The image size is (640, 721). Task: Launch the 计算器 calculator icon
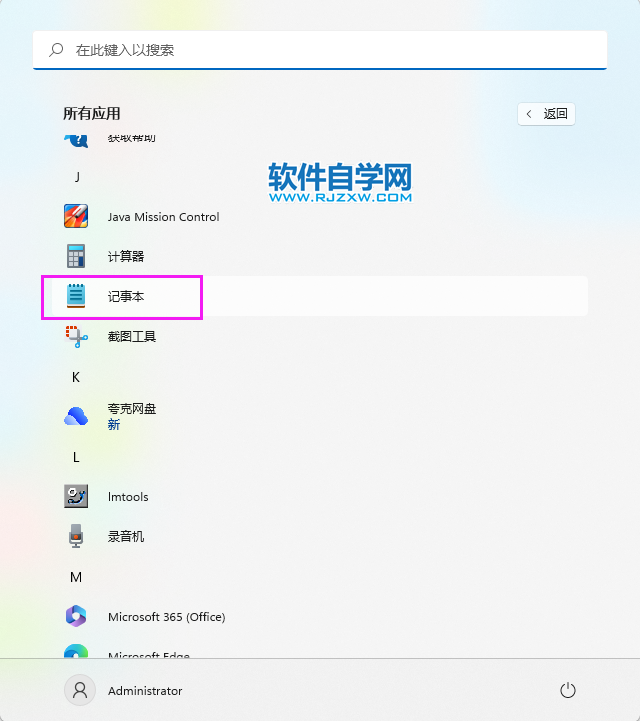pos(76,256)
